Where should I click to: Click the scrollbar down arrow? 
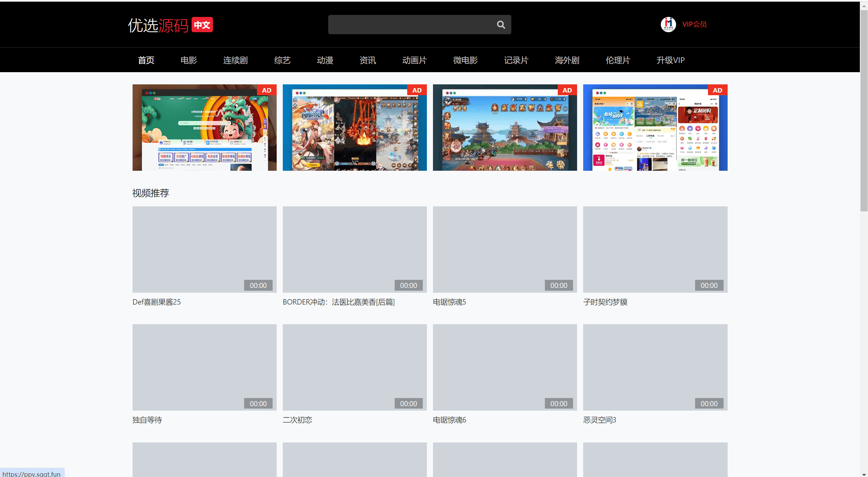(x=864, y=474)
